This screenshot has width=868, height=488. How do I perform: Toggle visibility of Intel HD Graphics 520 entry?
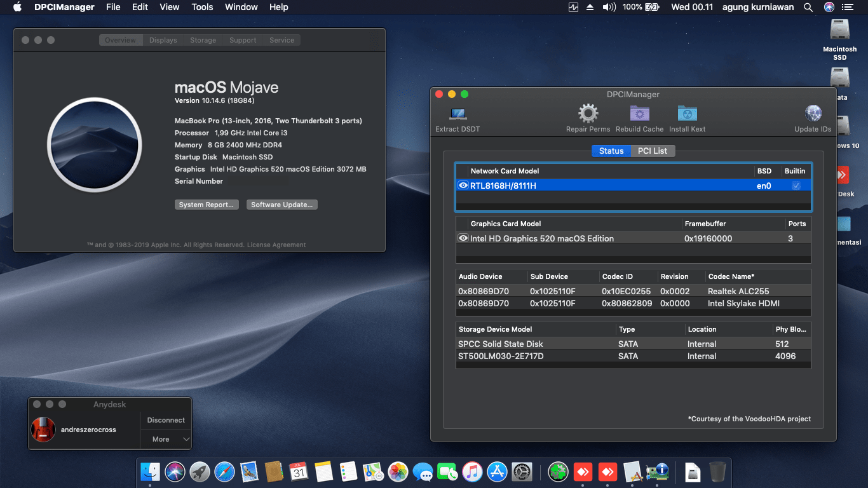[x=463, y=238]
